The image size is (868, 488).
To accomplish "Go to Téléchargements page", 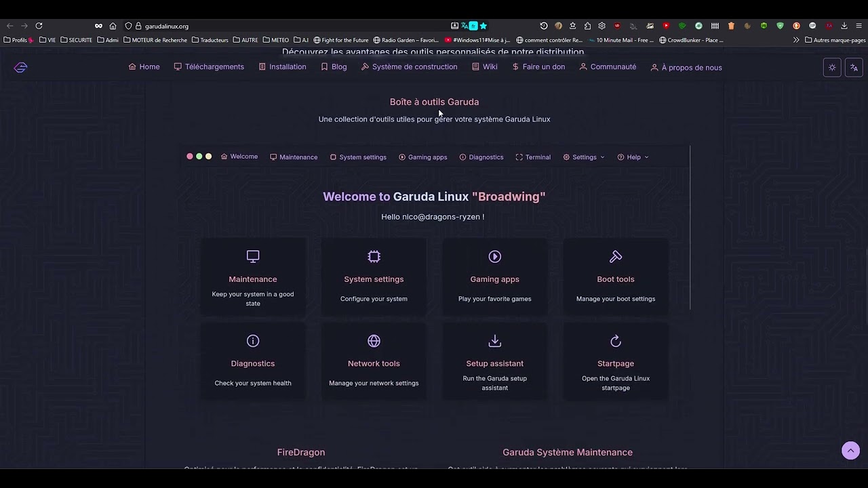I will (x=209, y=67).
